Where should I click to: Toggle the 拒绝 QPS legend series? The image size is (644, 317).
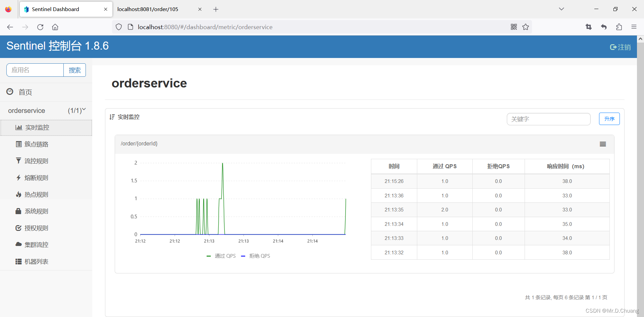(x=256, y=256)
